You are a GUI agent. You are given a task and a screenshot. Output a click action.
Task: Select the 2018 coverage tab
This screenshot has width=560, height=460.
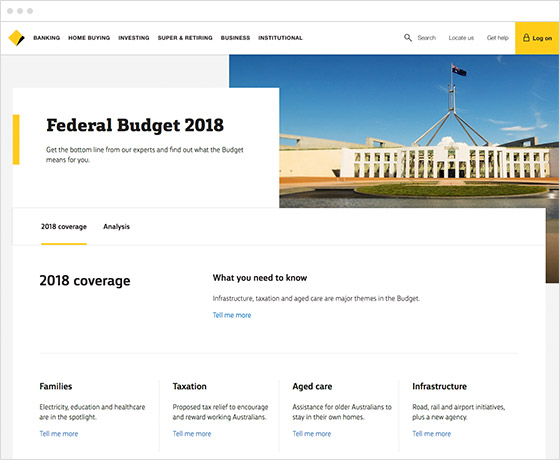tap(64, 227)
